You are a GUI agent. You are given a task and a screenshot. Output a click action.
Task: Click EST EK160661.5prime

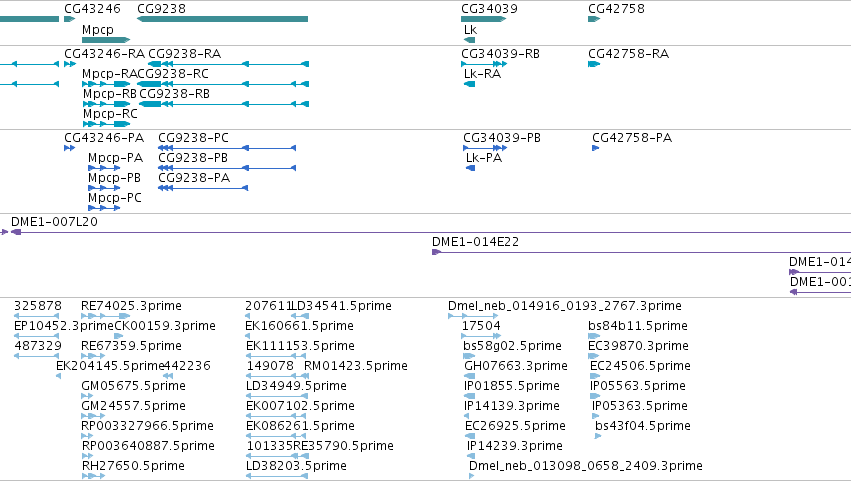(300, 326)
